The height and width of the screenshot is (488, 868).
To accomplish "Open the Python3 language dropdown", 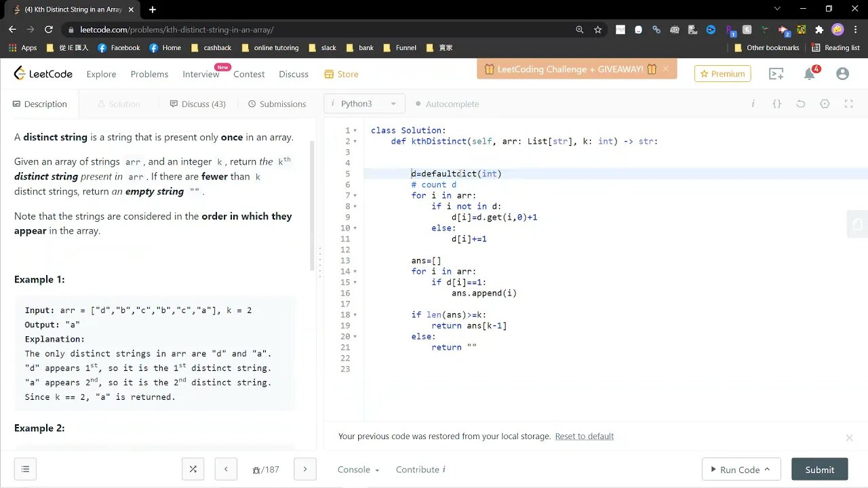I will point(365,104).
